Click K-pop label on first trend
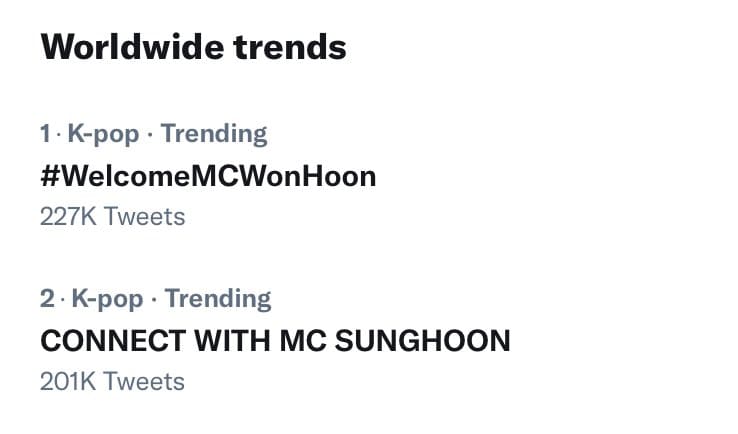The height and width of the screenshot is (434, 738). 103,133
